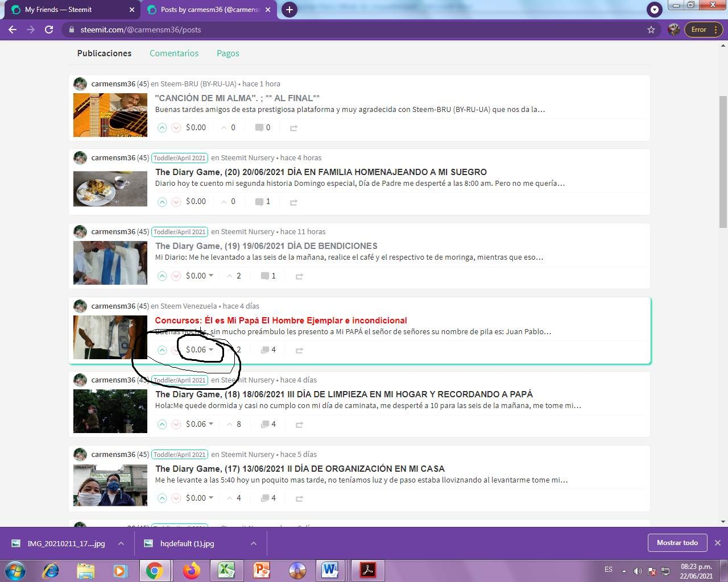
Task: Upvote the "CANCIÓN DE MI ALMA" post
Action: 162,128
